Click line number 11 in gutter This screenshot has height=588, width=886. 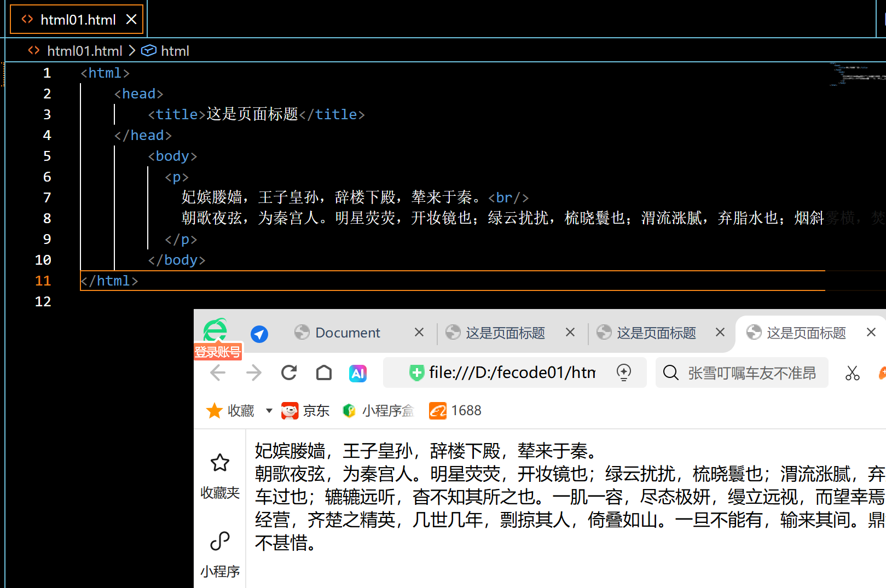click(x=43, y=281)
